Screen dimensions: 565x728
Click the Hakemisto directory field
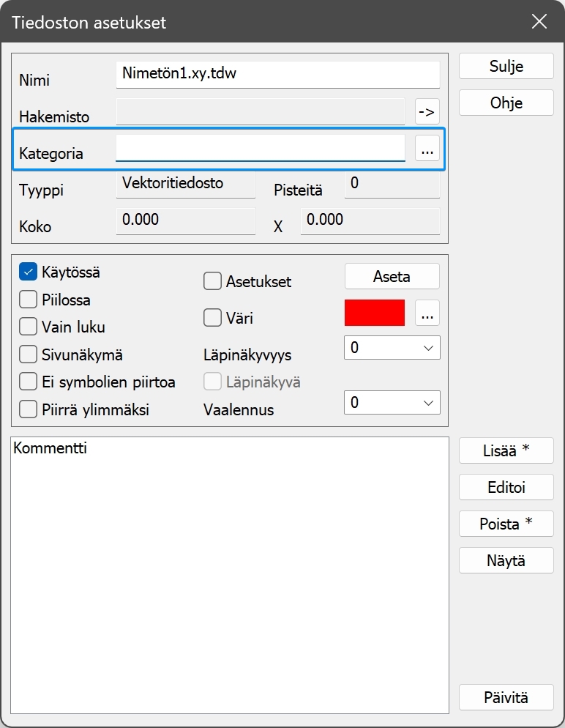[261, 111]
